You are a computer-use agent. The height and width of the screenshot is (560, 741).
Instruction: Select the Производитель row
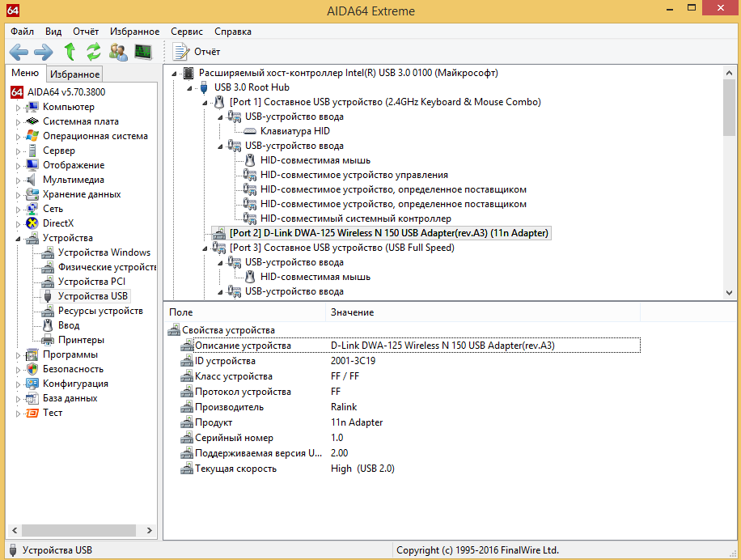[x=410, y=407]
